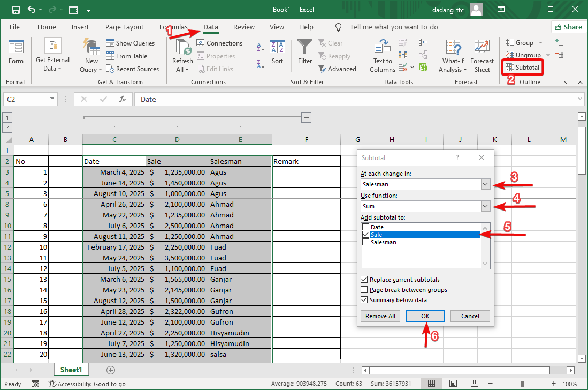Click the zoom slider handle
588x390 pixels.
click(522, 384)
